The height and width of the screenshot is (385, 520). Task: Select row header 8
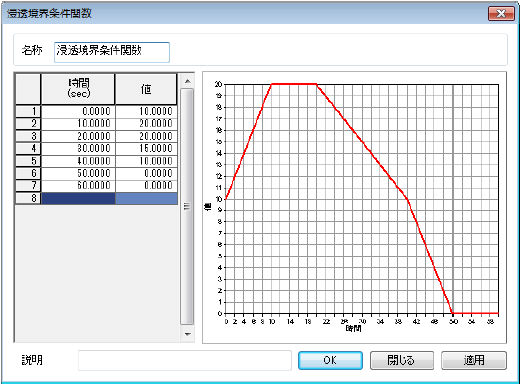(28, 198)
